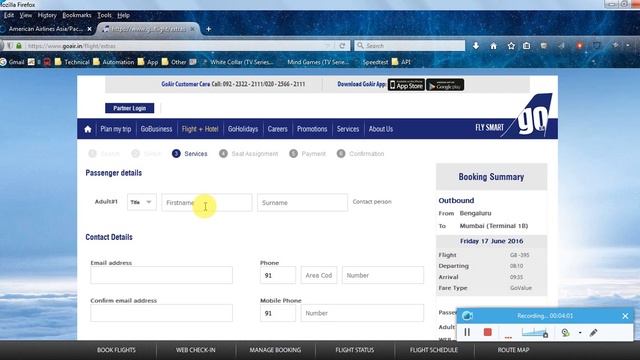Open the App bookmarks folder

click(x=148, y=62)
